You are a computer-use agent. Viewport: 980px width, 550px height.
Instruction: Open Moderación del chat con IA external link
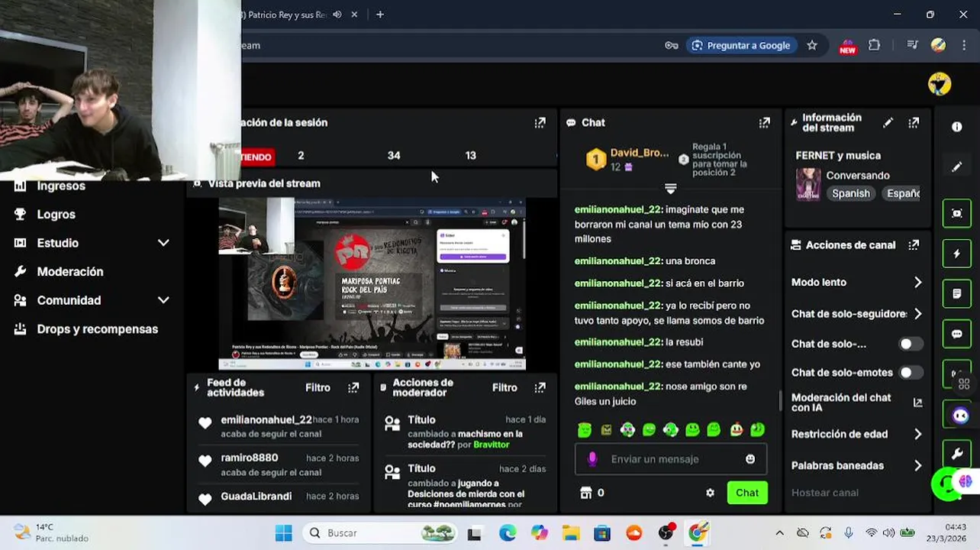(917, 403)
